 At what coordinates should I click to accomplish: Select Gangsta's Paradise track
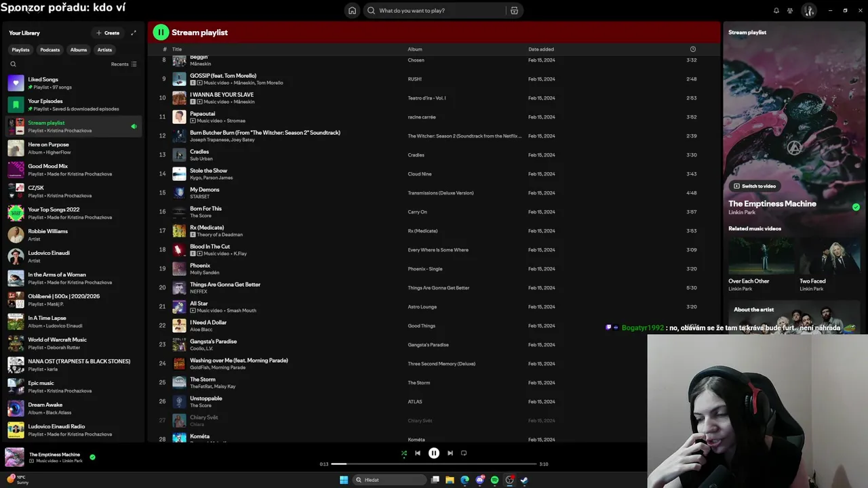(434, 344)
